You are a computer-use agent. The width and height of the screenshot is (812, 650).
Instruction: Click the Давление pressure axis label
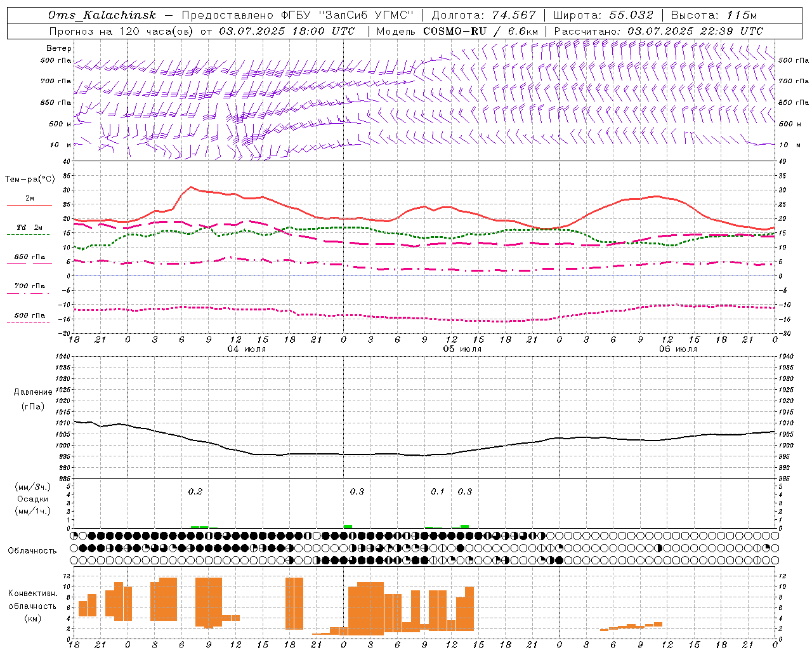point(33,392)
